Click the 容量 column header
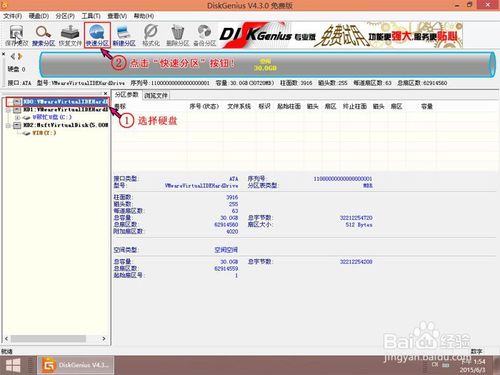The height and width of the screenshot is (375, 500). click(427, 106)
